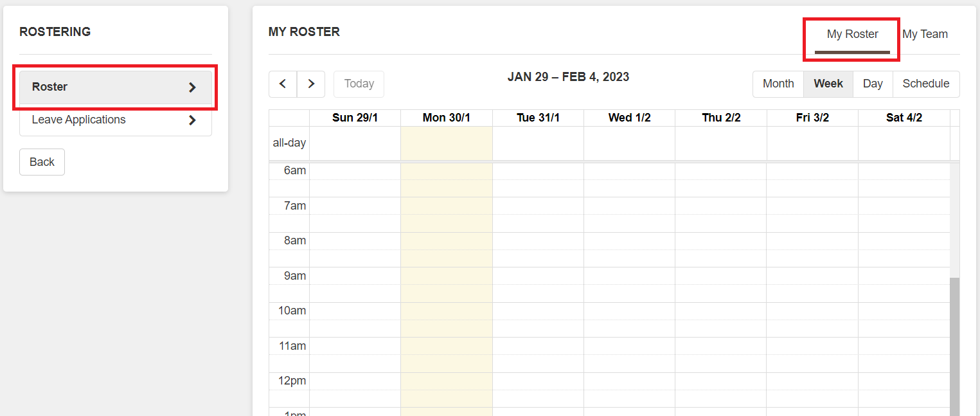This screenshot has width=980, height=416.
Task: Click the chevron beside Roster
Action: [192, 87]
